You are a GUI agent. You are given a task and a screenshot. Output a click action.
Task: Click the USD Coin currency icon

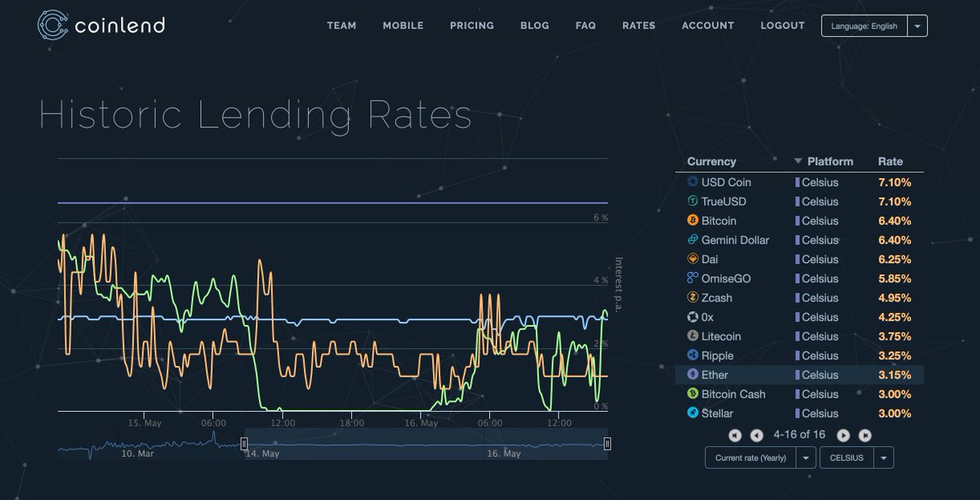tap(693, 182)
